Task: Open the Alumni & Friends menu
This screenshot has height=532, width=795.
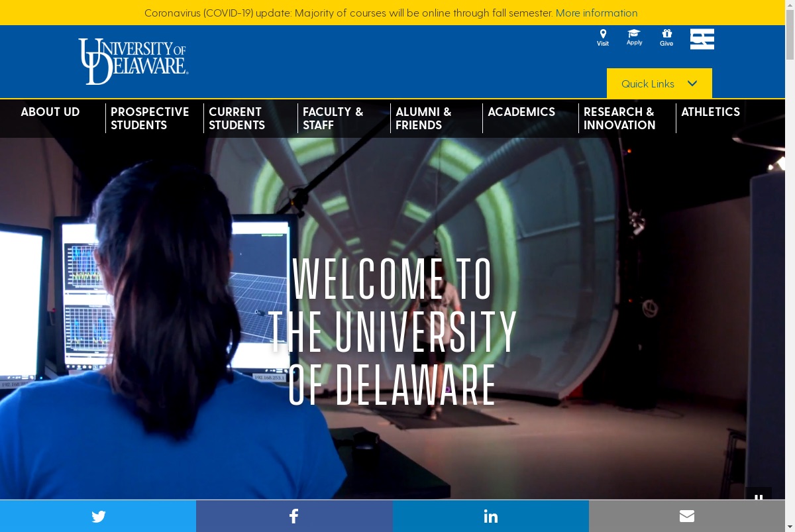Action: pos(424,119)
